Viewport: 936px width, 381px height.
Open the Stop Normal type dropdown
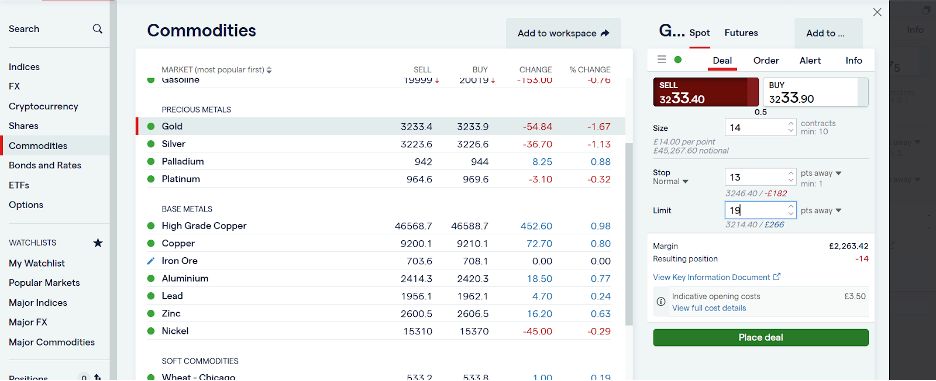[670, 182]
